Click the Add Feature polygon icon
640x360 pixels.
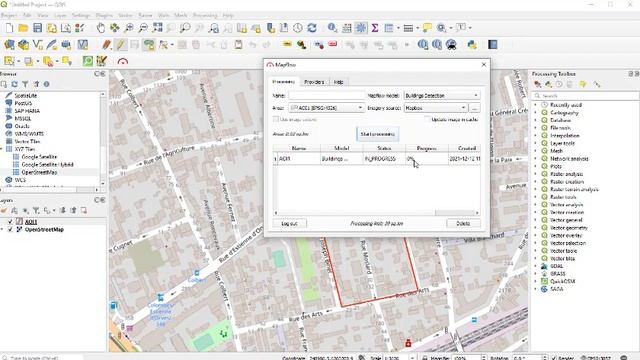coord(149,44)
